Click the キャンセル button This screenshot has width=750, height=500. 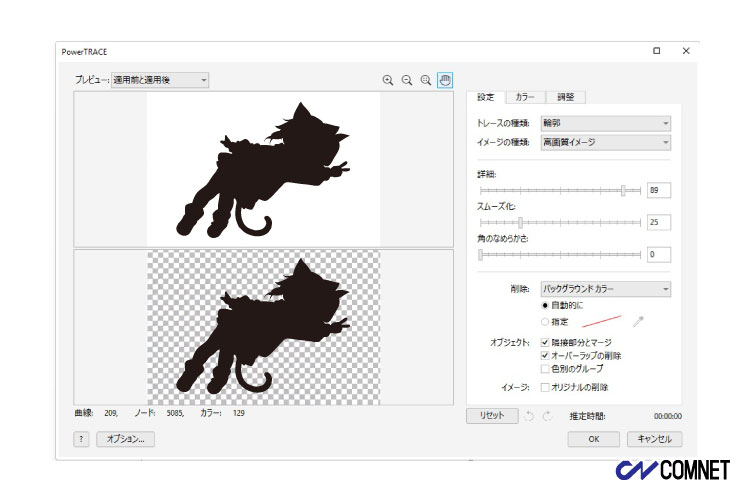click(x=654, y=439)
